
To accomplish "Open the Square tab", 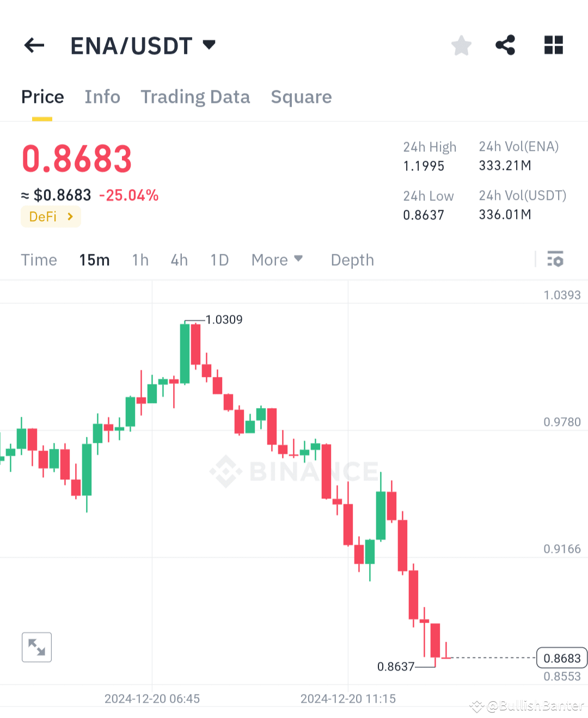I will (301, 97).
